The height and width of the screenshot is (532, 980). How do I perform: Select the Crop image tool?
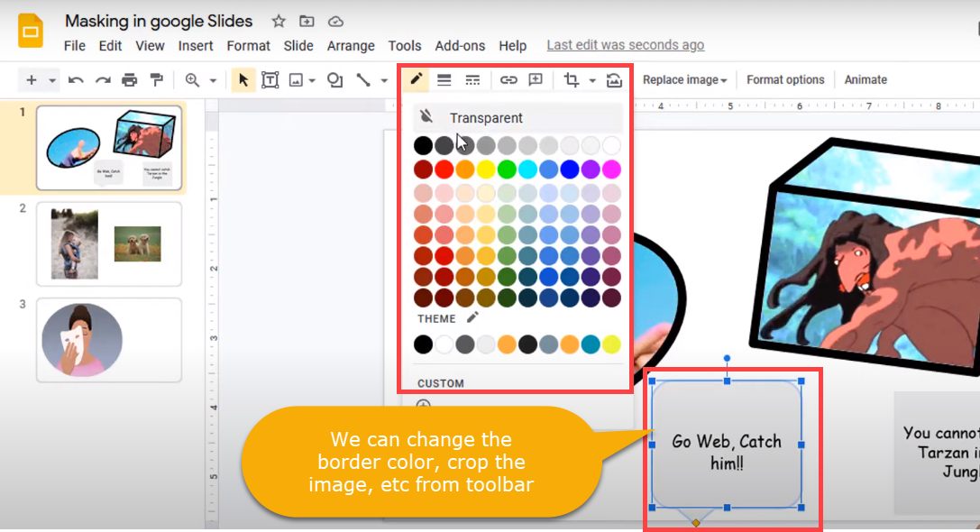(x=572, y=79)
